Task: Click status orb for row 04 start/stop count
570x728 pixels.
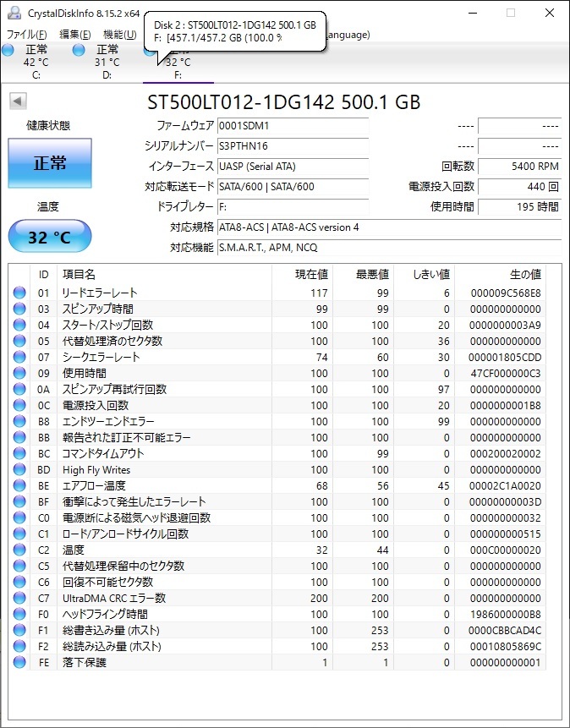Action: (19, 325)
